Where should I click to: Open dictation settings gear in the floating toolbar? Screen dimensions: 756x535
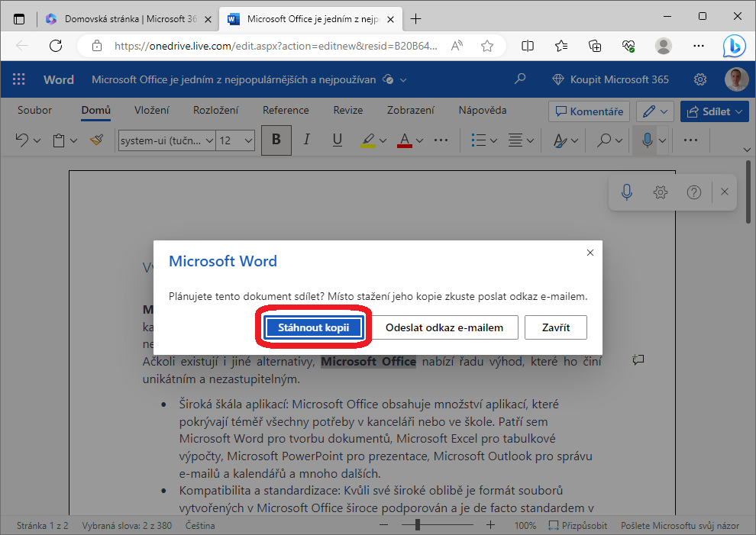[660, 192]
